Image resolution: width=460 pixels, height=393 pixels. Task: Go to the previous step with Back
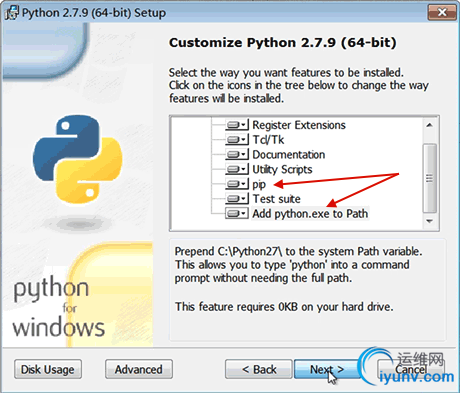259,369
